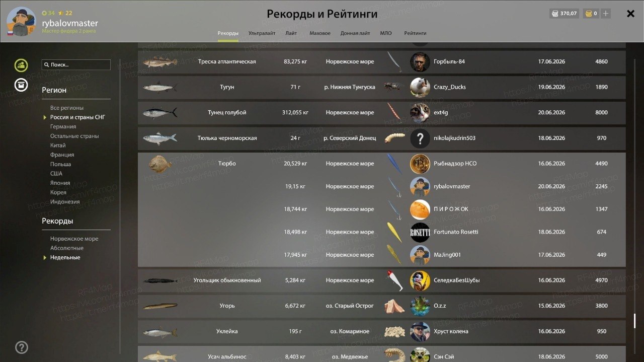
Task: Click the white archive box sidebar icon
Action: point(21,85)
